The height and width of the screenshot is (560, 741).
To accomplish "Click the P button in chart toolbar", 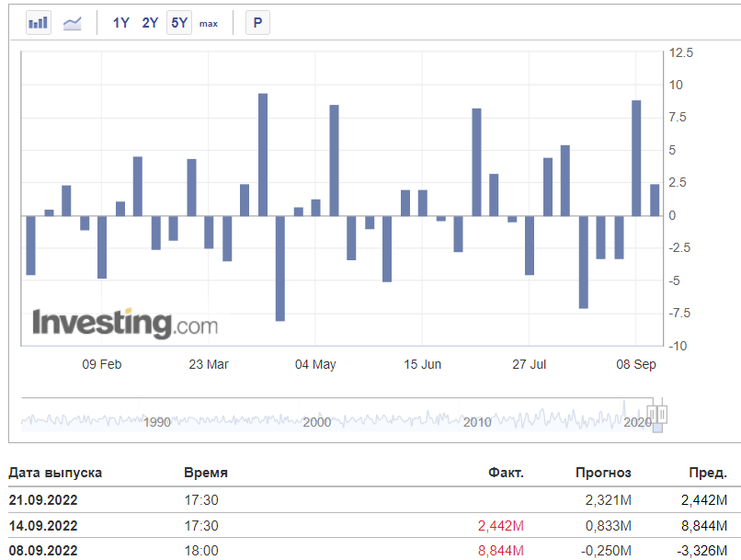I will [x=257, y=23].
